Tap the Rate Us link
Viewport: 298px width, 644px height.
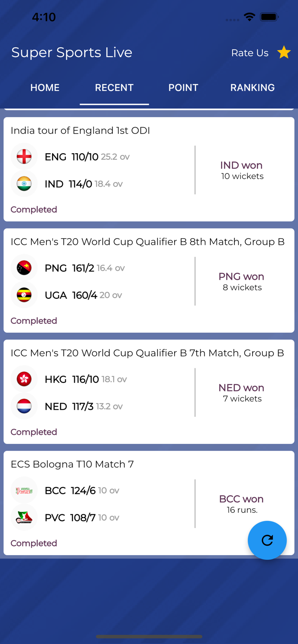click(250, 53)
